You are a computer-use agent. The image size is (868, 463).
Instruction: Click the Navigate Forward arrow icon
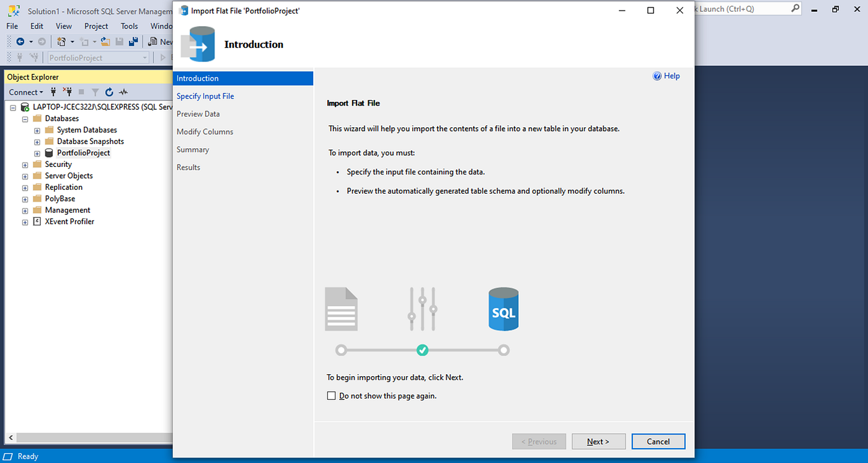[x=42, y=42]
